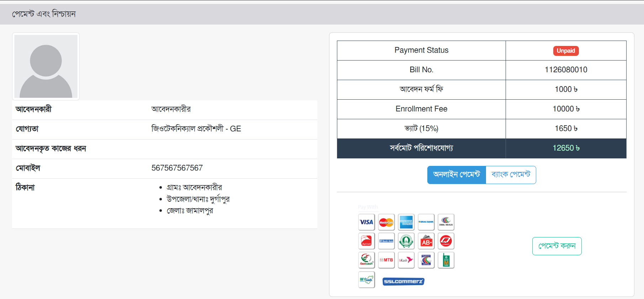This screenshot has height=299, width=644.
Task: Switch to the ব্যাংক পেমেন্ট tab
Action: [511, 175]
